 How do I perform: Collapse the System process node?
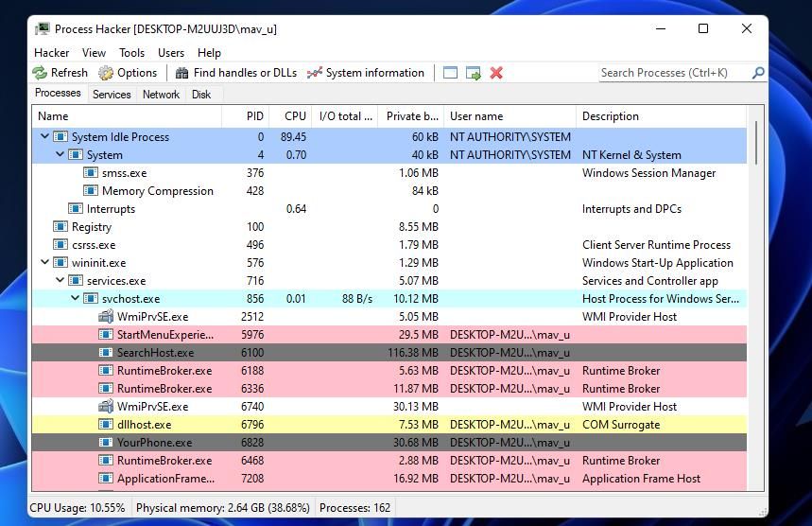pos(60,154)
